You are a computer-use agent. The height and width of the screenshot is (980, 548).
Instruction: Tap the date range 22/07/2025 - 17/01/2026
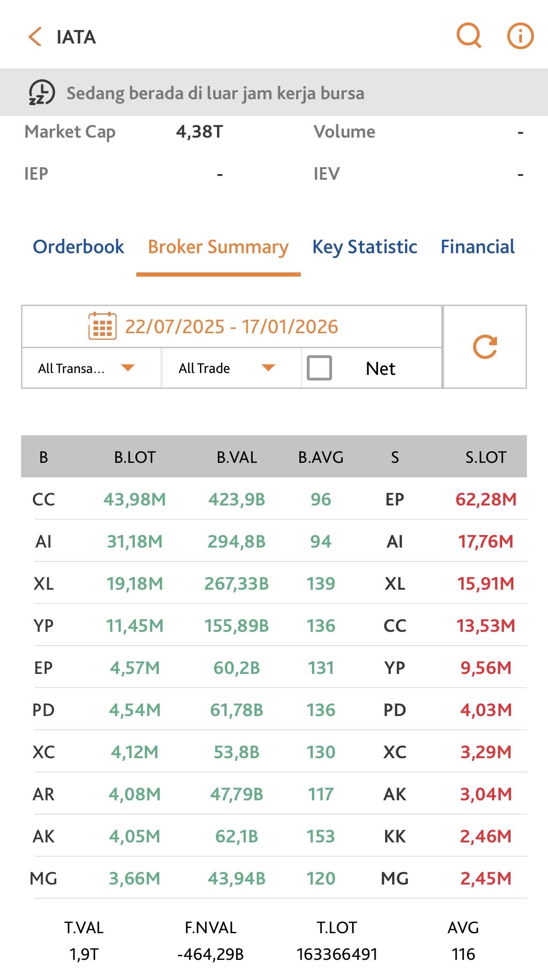(x=231, y=327)
